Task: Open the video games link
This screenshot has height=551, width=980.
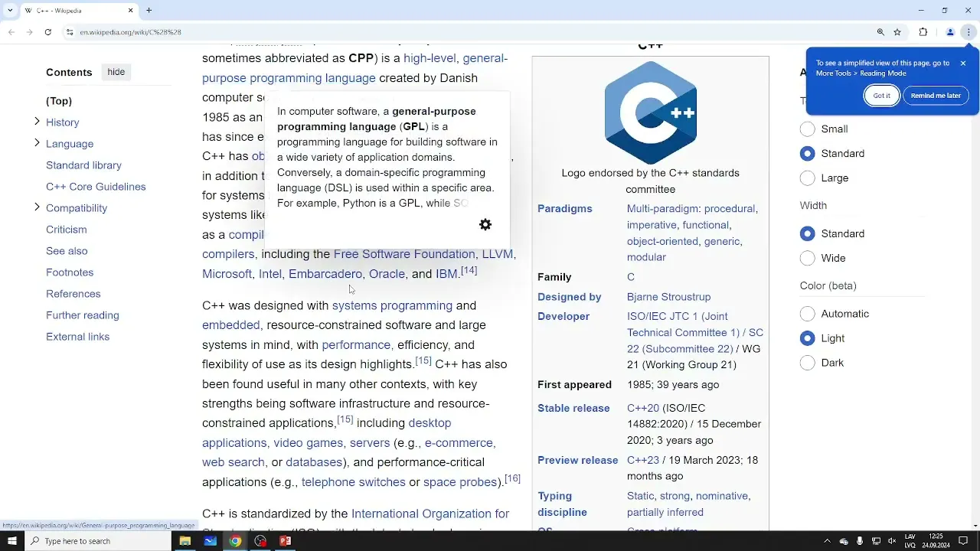Action: (308, 442)
